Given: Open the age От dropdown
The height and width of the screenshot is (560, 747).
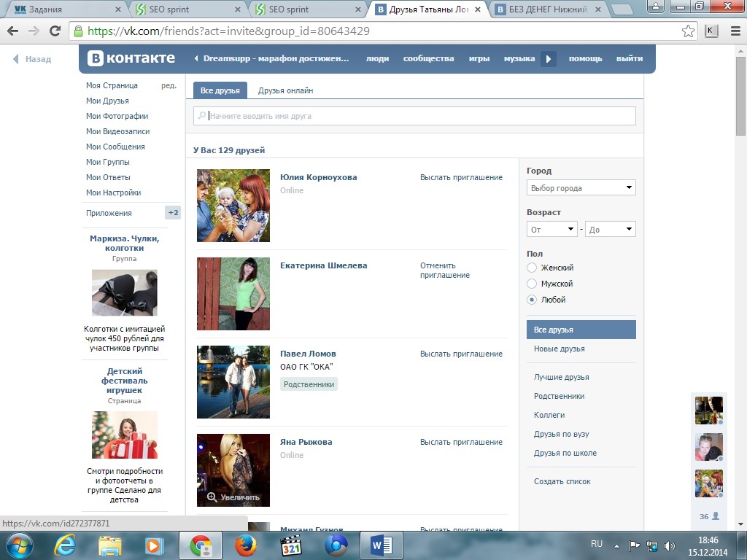Looking at the screenshot, I should (x=552, y=229).
